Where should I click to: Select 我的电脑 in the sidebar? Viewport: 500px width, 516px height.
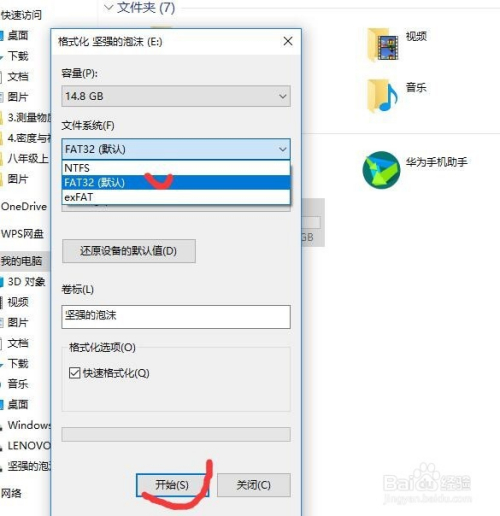(x=24, y=261)
